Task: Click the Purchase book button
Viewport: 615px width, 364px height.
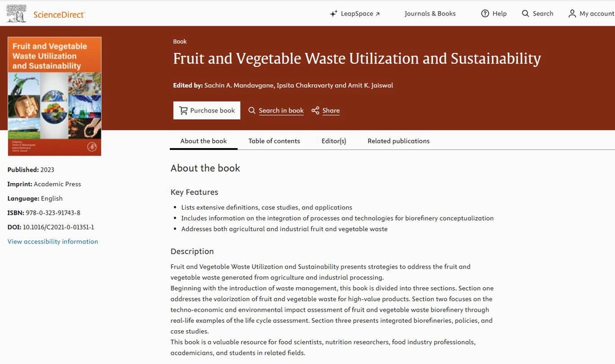Action: click(207, 111)
